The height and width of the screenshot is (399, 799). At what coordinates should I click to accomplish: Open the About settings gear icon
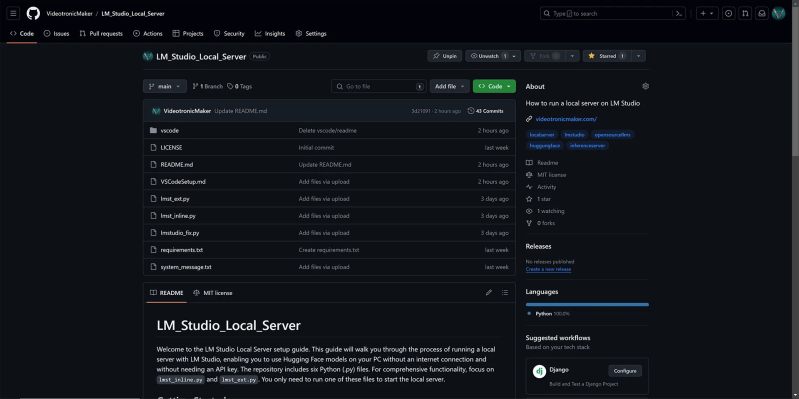point(646,86)
